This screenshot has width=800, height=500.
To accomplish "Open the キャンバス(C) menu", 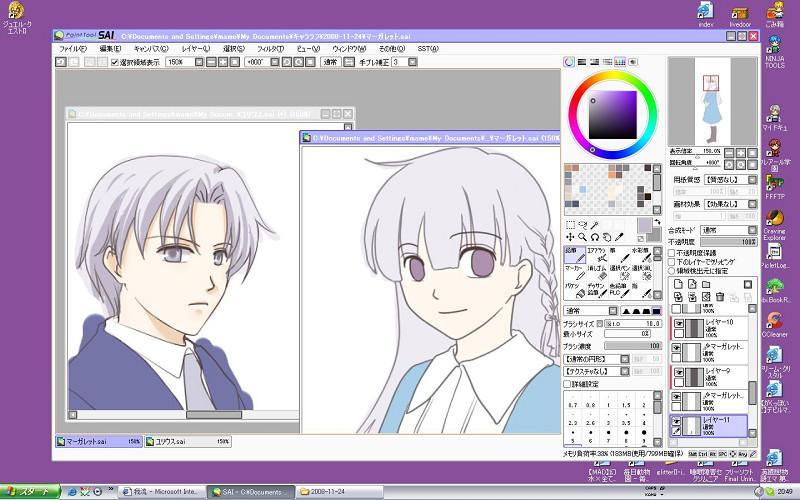I will click(x=151, y=49).
